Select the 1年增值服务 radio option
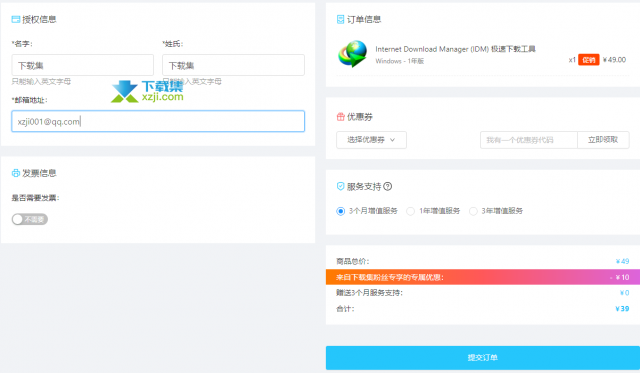 411,211
